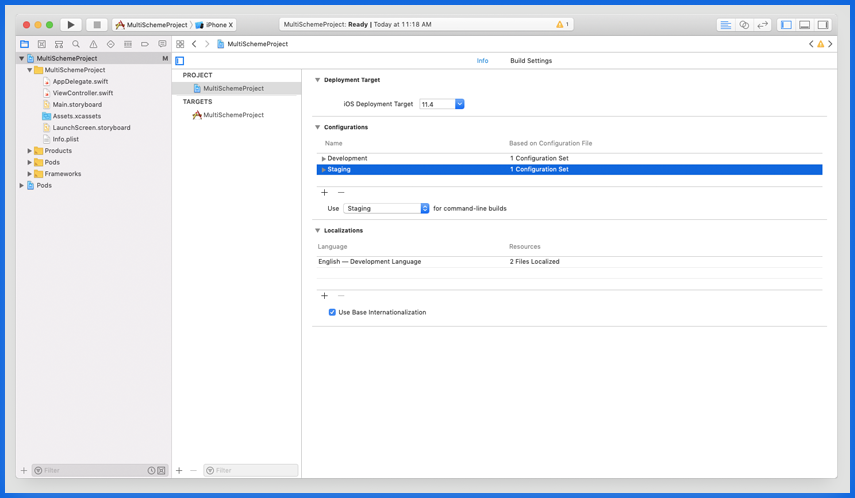The width and height of the screenshot is (855, 498).
Task: Expand the Development configuration row
Action: coord(323,159)
